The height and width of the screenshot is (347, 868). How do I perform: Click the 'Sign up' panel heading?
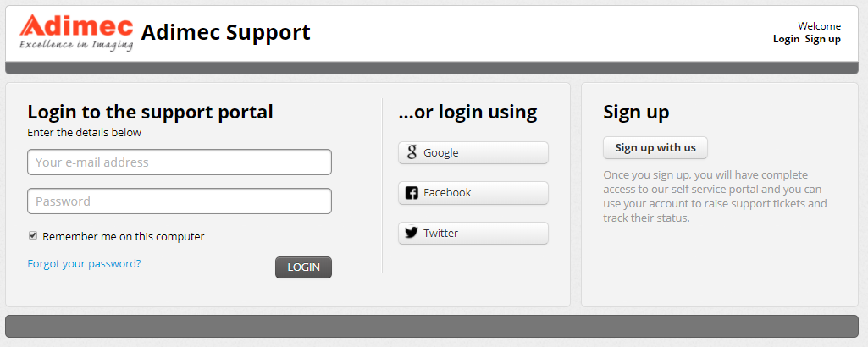(x=636, y=112)
